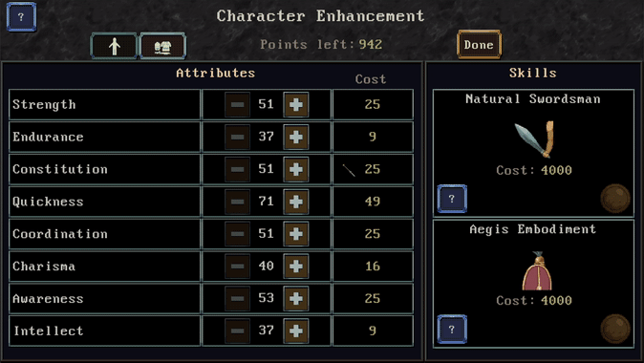Show help for Aegis Embodiment skill
This screenshot has width=644, height=363.
452,329
